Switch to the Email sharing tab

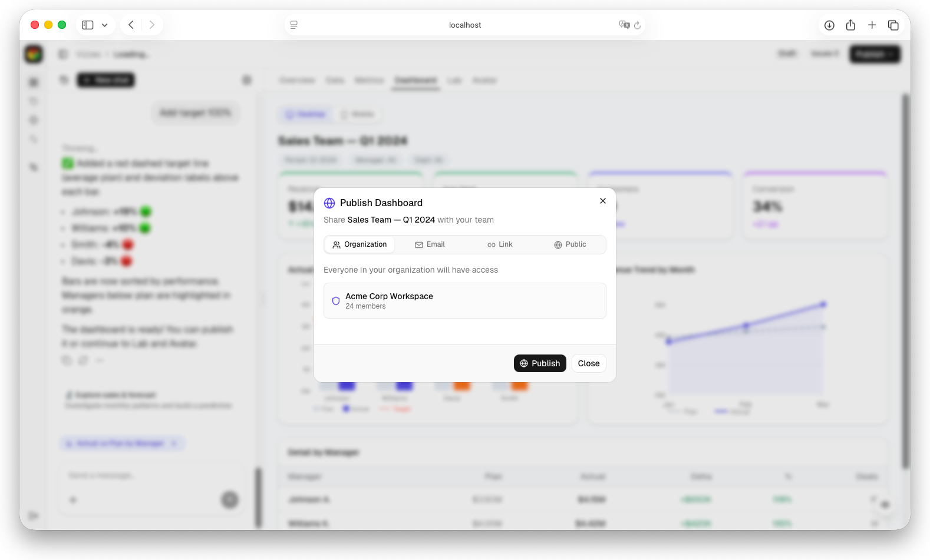pos(430,244)
